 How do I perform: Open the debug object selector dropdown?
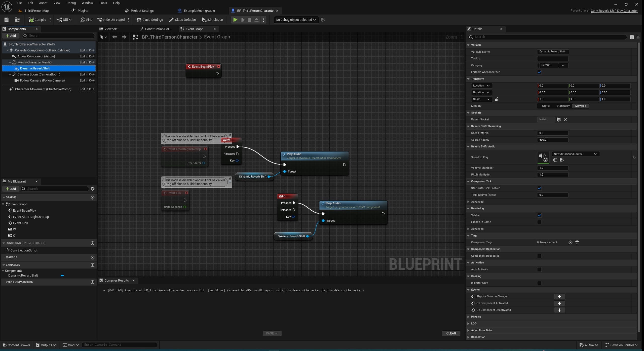pyautogui.click(x=296, y=20)
